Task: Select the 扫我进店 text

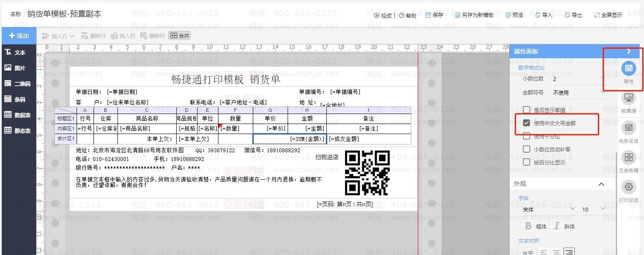Action: point(327,157)
